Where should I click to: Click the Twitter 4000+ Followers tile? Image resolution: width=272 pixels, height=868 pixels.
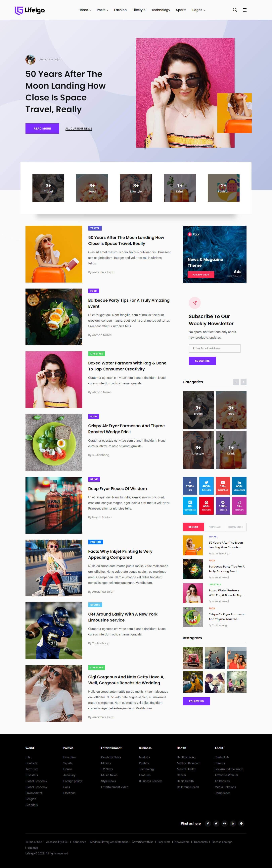tap(206, 486)
